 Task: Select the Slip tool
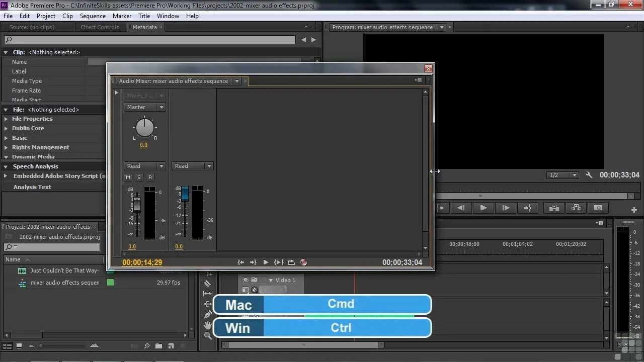[x=208, y=294]
